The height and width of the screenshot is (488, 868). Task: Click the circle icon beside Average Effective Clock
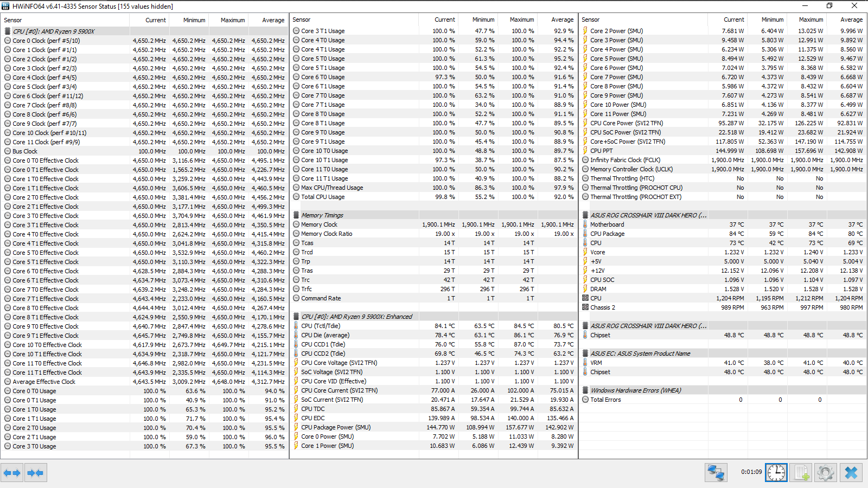pos(8,382)
